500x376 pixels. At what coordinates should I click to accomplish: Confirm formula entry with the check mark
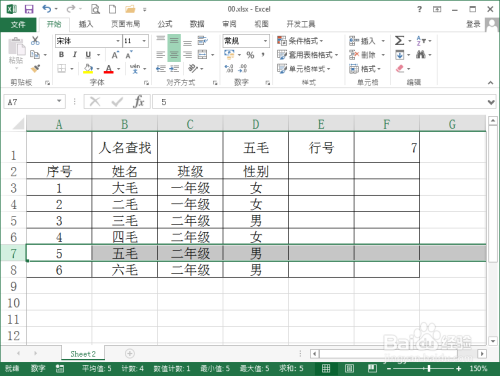point(117,101)
